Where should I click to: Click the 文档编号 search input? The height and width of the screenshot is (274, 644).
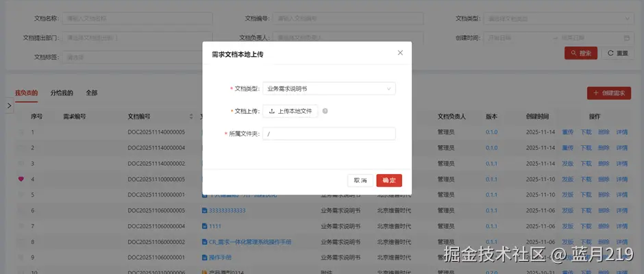(x=348, y=18)
